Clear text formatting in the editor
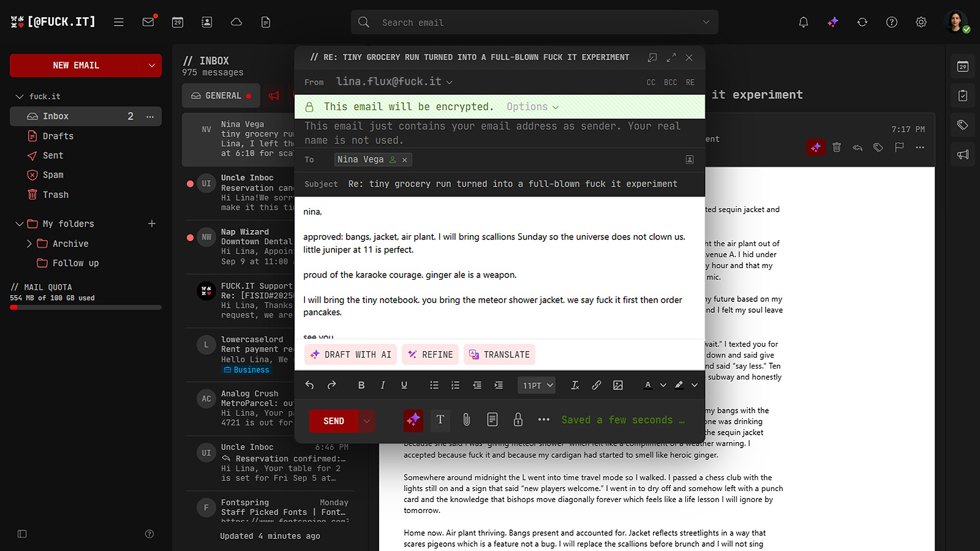The image size is (980, 551). tap(575, 385)
